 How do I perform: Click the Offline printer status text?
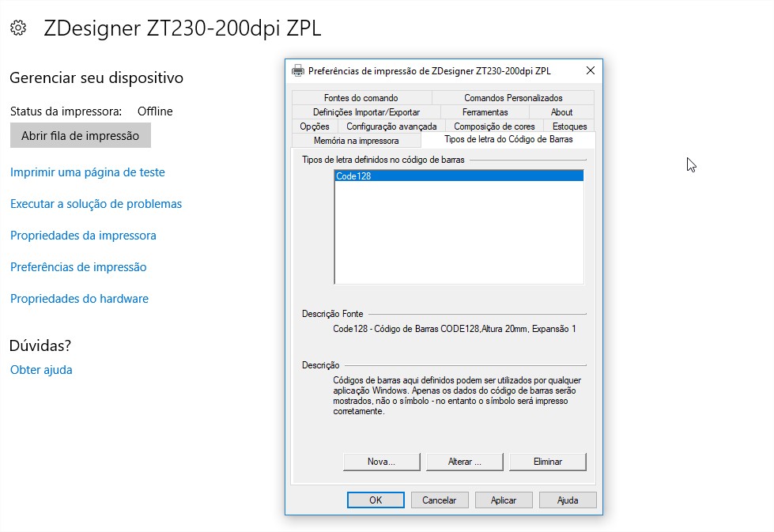point(155,111)
